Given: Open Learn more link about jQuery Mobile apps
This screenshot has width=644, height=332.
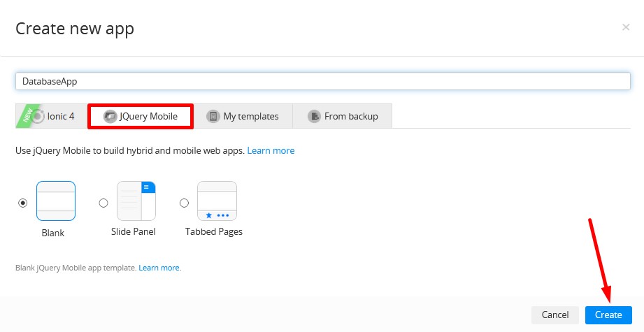Looking at the screenshot, I should pos(271,150).
